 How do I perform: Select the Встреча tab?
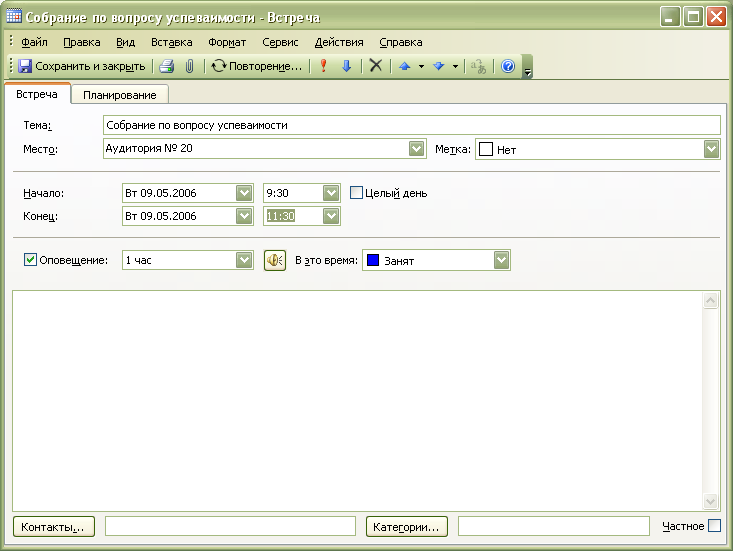37,94
